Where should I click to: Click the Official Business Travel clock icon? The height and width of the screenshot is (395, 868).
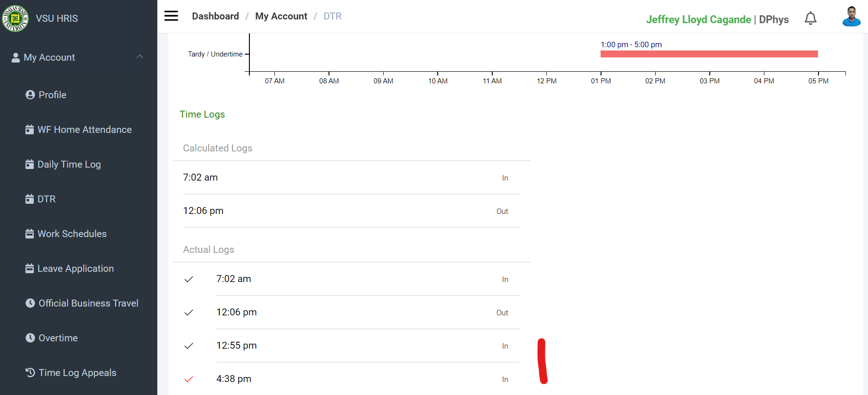(30, 303)
